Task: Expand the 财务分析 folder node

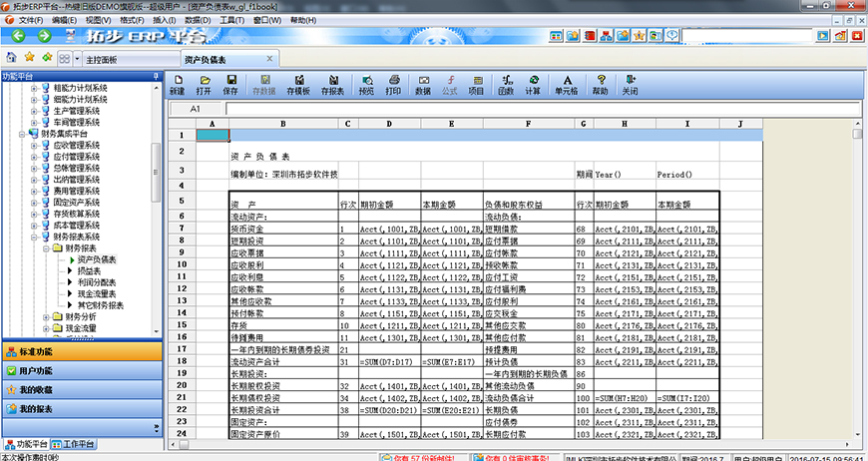Action: click(45, 317)
